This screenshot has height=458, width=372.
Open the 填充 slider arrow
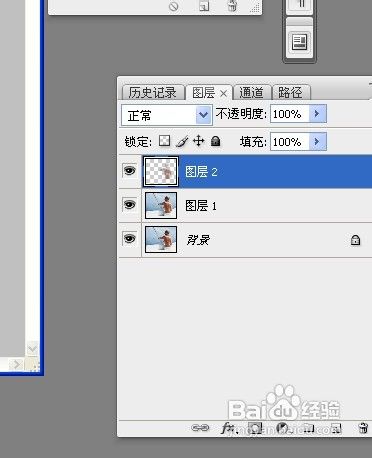[x=317, y=142]
